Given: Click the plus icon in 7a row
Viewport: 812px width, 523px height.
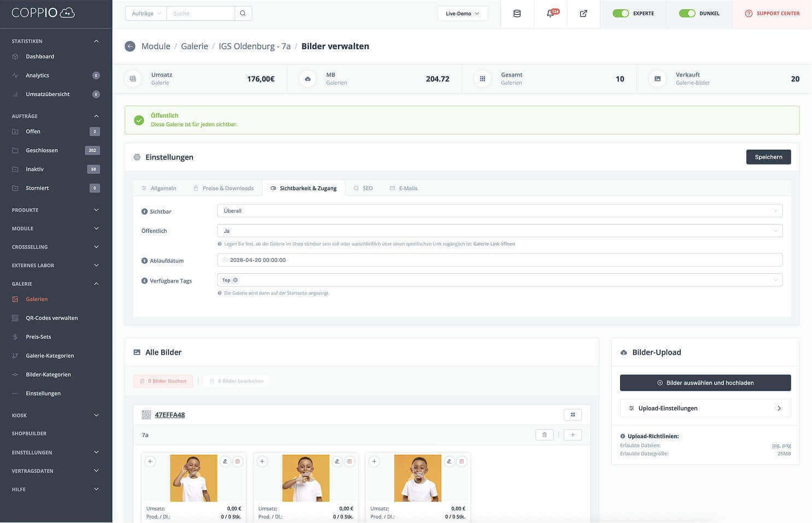Looking at the screenshot, I should [x=573, y=435].
